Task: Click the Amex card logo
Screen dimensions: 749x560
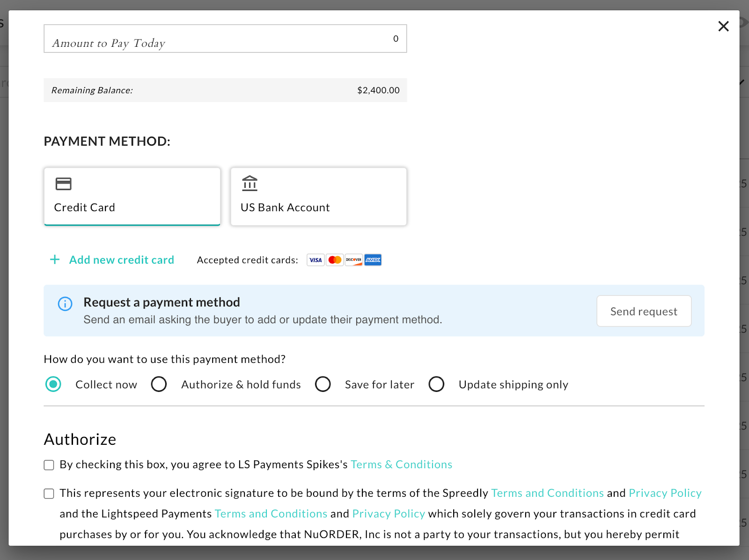Action: (x=373, y=260)
